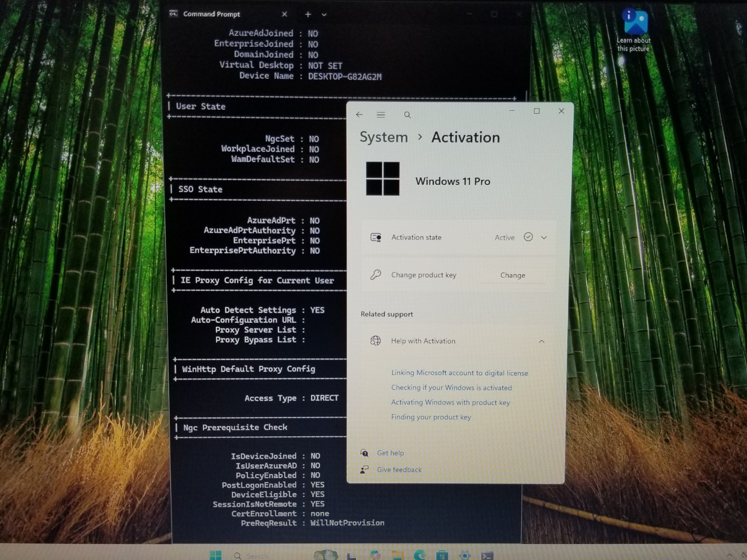Click the Command Prompt tab icon
This screenshot has width=747, height=560.
pyautogui.click(x=173, y=14)
